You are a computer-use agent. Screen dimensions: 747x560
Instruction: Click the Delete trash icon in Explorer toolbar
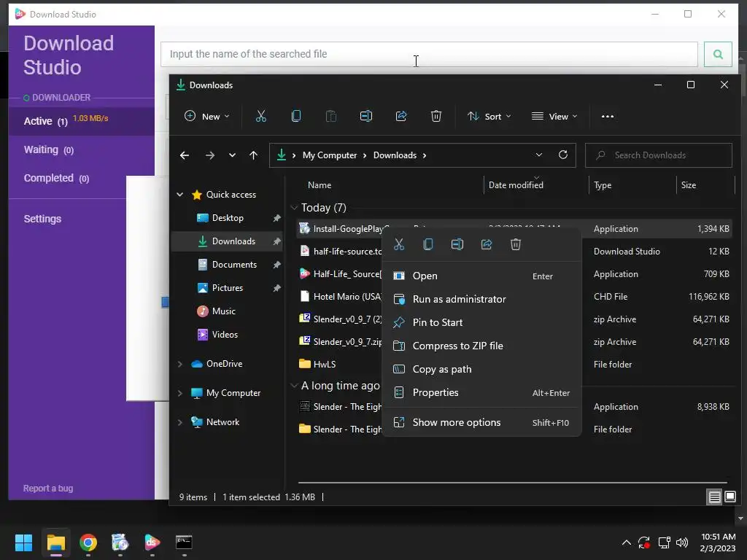(x=436, y=116)
